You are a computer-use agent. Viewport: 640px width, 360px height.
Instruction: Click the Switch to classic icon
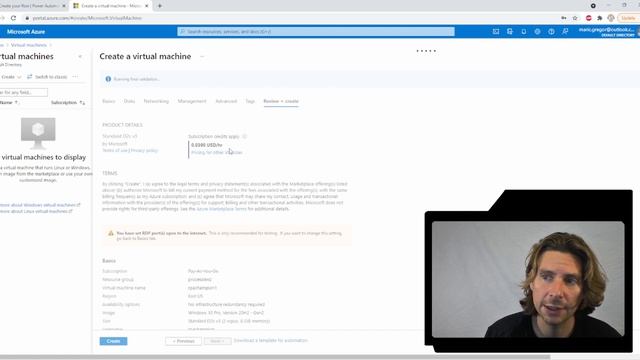point(29,77)
